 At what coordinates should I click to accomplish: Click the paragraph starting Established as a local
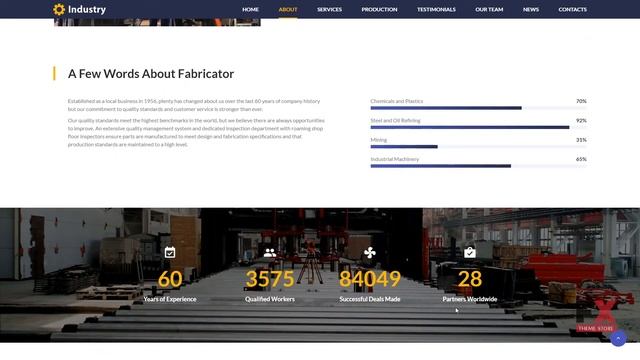click(x=194, y=105)
